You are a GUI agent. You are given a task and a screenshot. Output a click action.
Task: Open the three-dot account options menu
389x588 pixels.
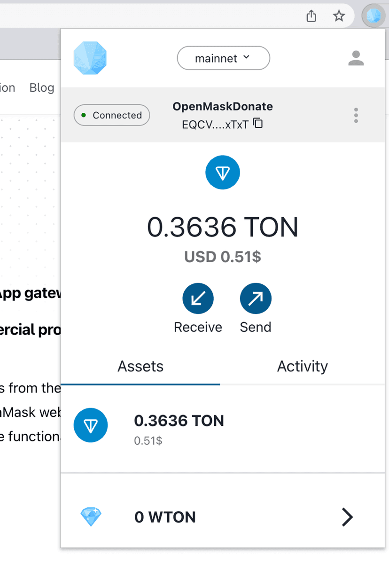click(356, 115)
